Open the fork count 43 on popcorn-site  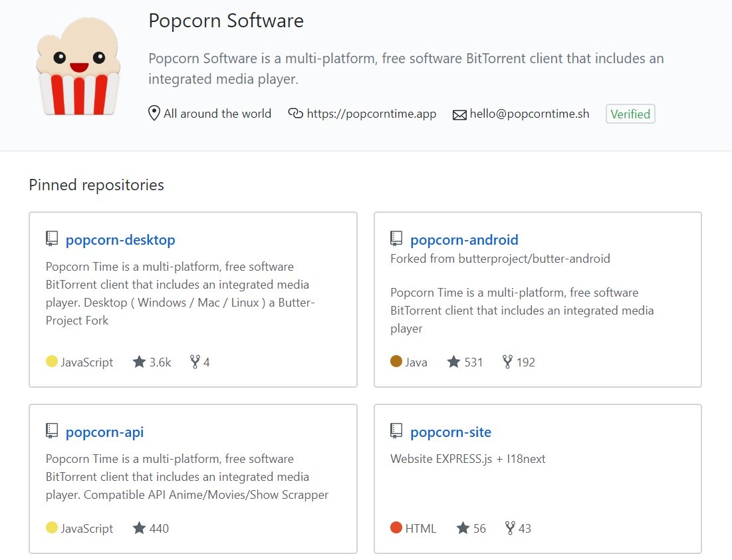click(x=518, y=528)
